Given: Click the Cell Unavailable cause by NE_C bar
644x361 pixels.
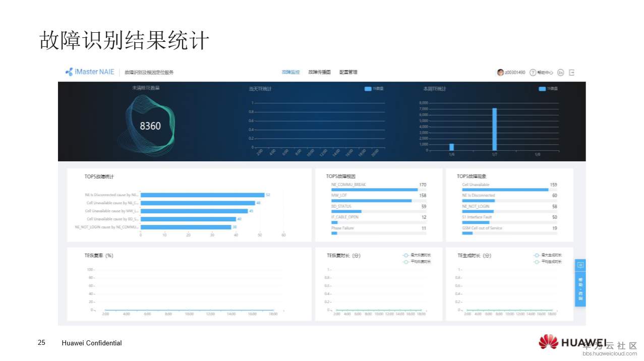Looking at the screenshot, I should (x=198, y=203).
